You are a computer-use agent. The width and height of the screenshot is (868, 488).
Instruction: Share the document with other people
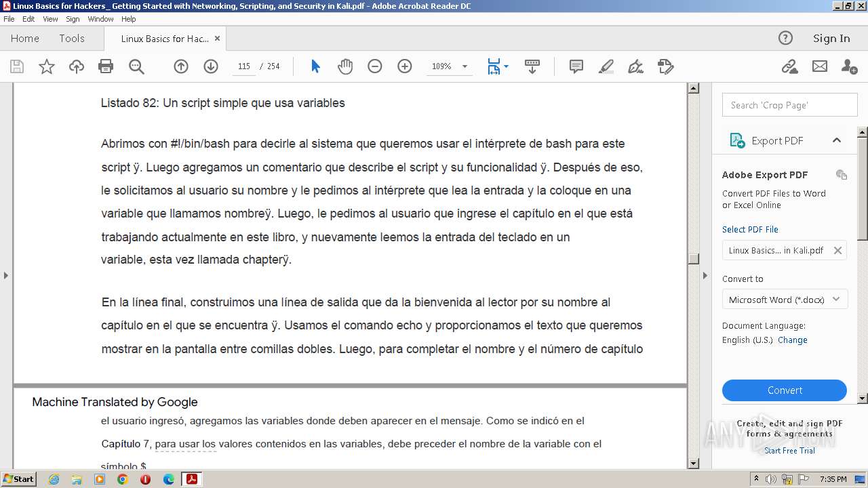(x=849, y=66)
